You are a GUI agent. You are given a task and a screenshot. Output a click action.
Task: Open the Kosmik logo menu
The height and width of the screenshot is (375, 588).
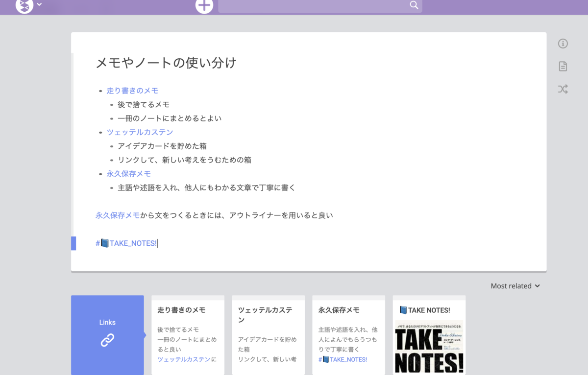pyautogui.click(x=24, y=5)
